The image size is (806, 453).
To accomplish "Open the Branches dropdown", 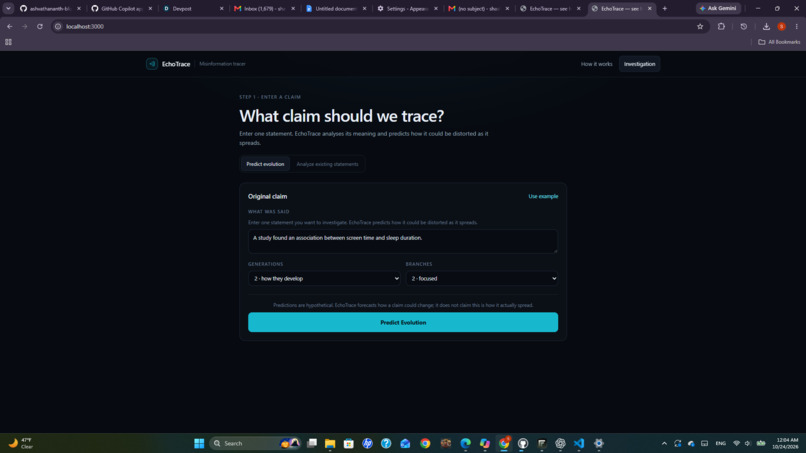I will [x=482, y=278].
